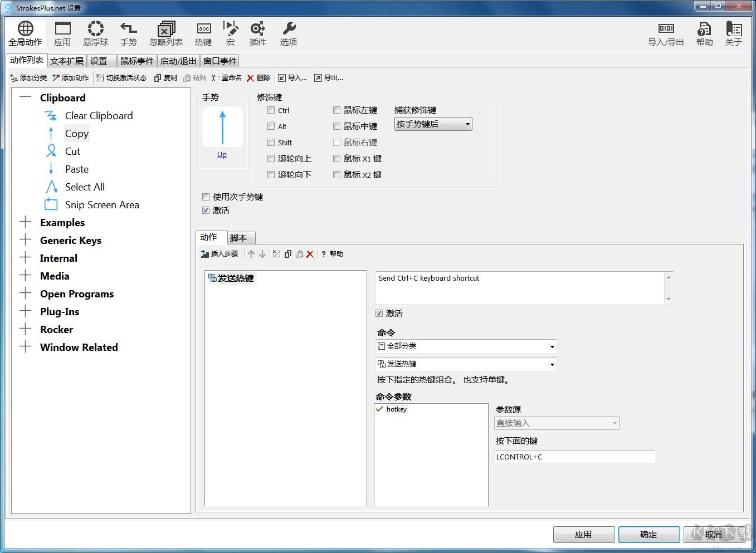Open the 宏 (macros) icon

pyautogui.click(x=231, y=33)
